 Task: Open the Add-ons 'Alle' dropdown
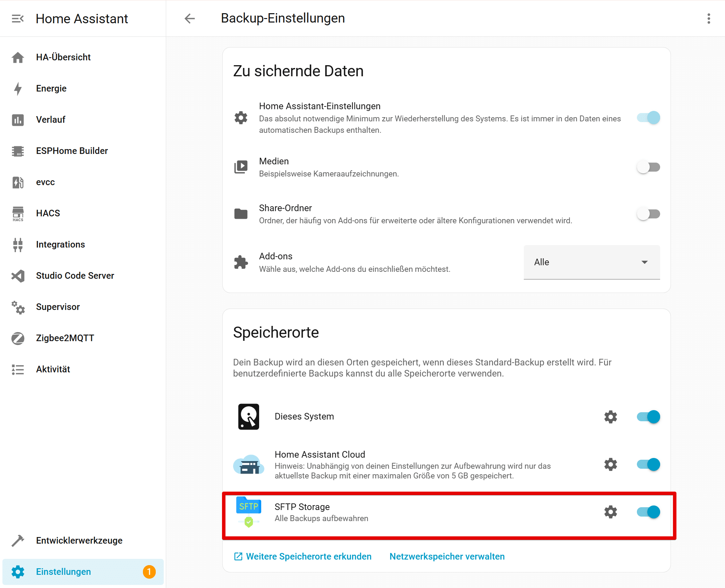(x=591, y=262)
